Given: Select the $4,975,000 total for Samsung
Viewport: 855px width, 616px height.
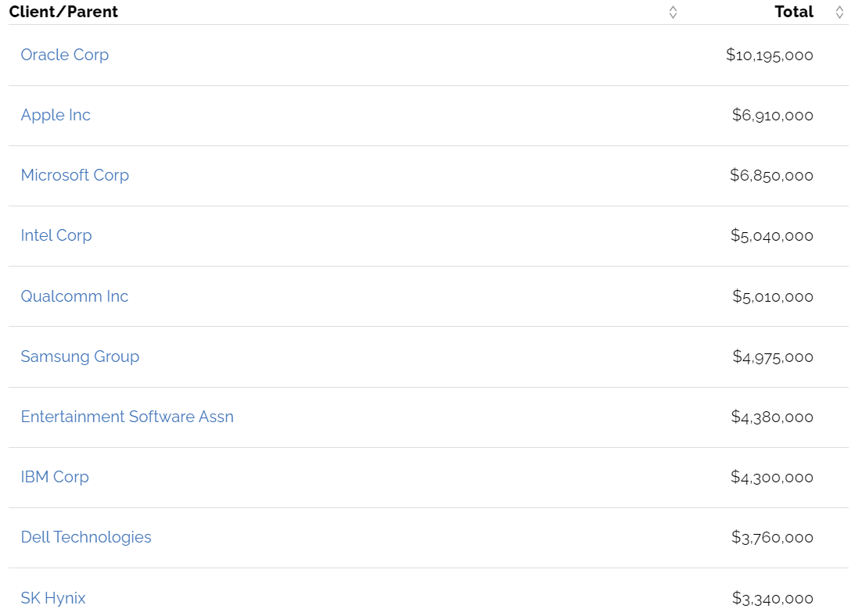Looking at the screenshot, I should [x=773, y=356].
